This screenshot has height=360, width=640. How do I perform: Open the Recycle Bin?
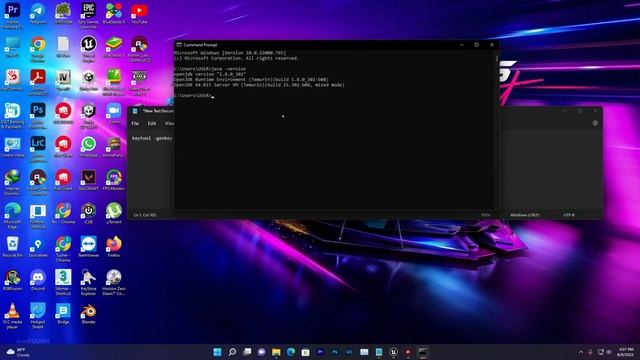12,247
